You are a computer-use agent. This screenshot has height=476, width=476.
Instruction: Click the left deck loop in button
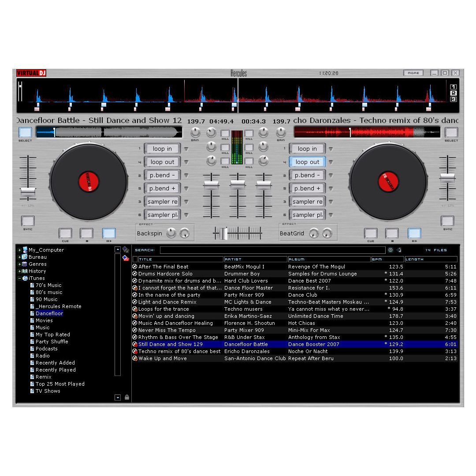162,149
